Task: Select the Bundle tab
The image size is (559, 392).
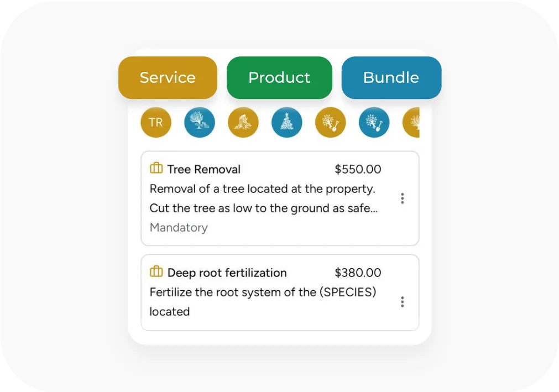Action: click(x=391, y=78)
